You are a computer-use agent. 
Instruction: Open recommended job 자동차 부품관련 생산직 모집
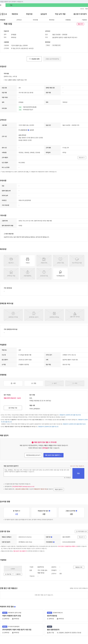[12, 616]
